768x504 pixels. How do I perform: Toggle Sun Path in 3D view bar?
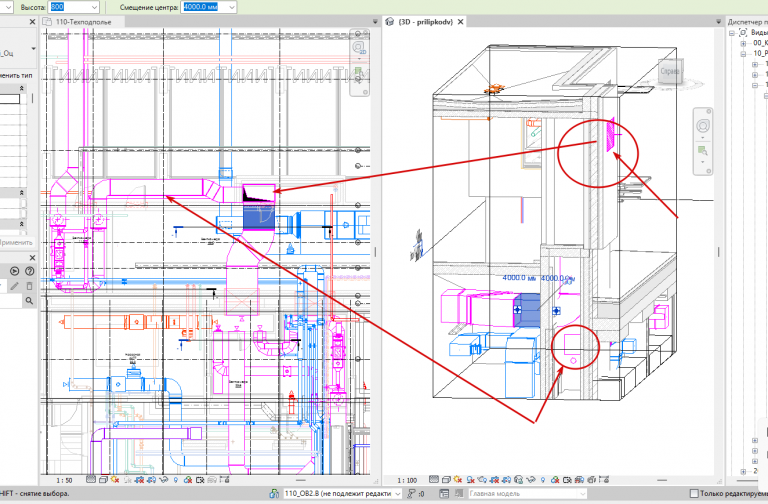click(458, 480)
